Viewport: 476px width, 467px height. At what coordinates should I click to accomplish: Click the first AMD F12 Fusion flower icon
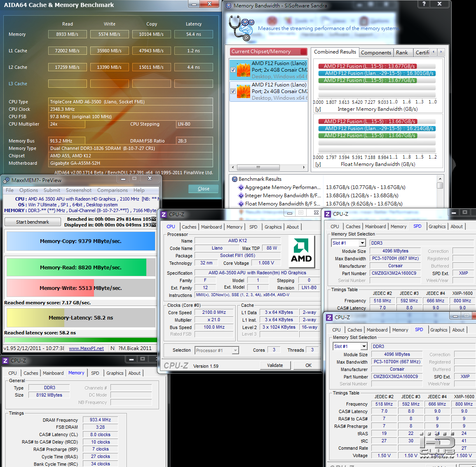[x=243, y=70]
